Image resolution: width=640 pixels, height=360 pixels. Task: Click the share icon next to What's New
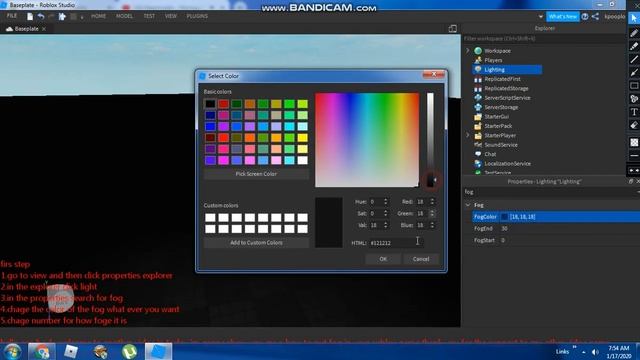tap(596, 16)
